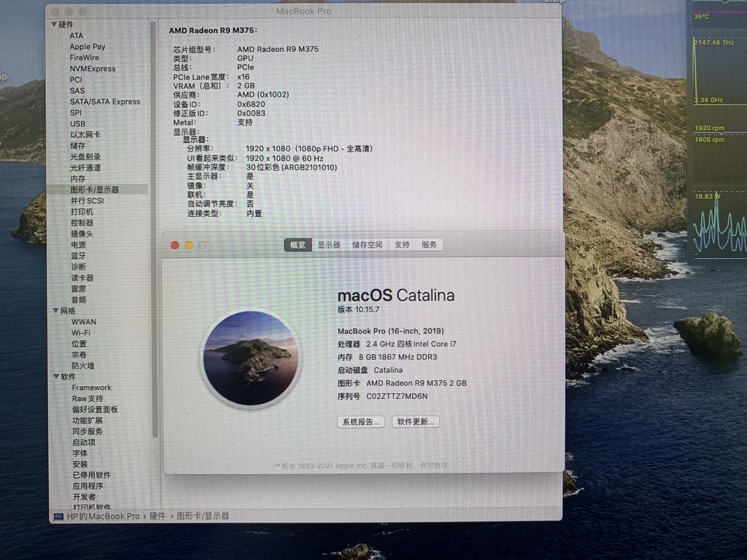747x560 pixels.
Task: Select 并行SCSI in the sidebar
Action: [x=87, y=201]
